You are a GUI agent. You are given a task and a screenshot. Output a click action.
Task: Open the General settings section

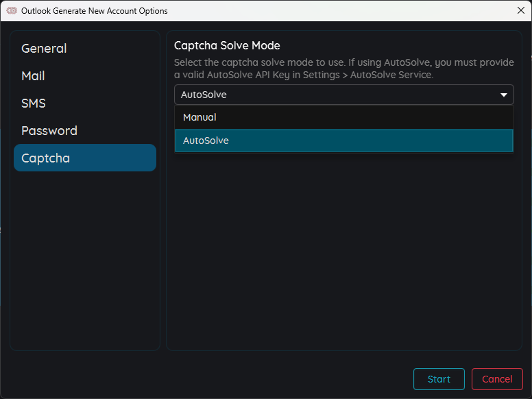tap(85, 48)
